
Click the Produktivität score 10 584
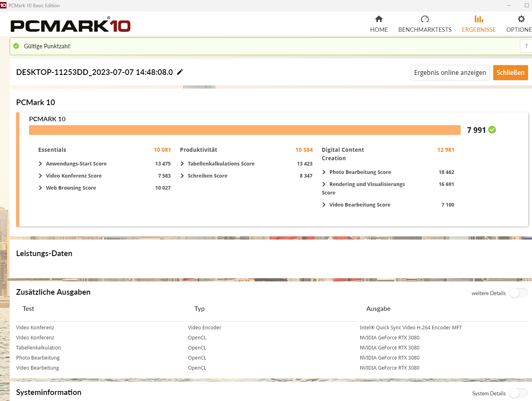[304, 150]
